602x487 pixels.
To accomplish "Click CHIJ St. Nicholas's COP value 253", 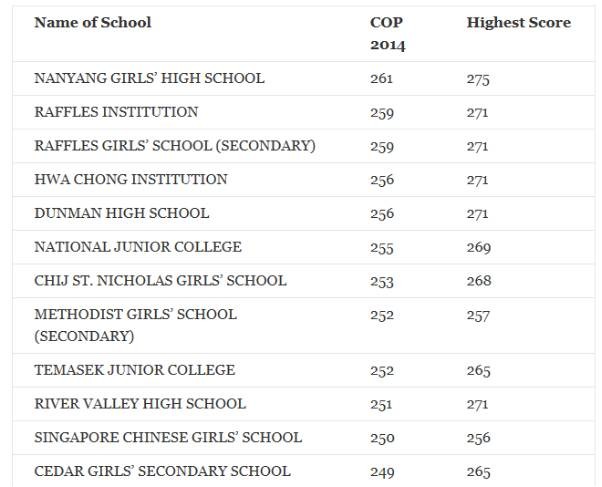I will coord(382,281).
